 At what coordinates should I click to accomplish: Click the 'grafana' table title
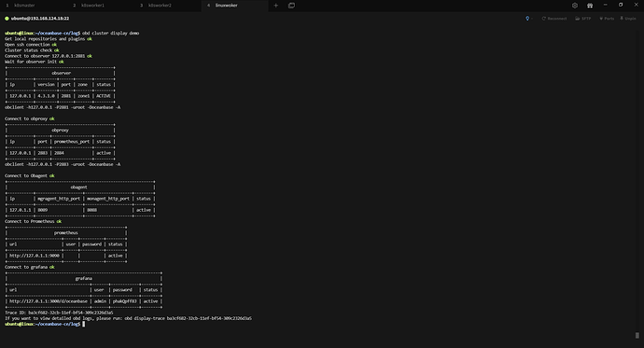(83, 278)
